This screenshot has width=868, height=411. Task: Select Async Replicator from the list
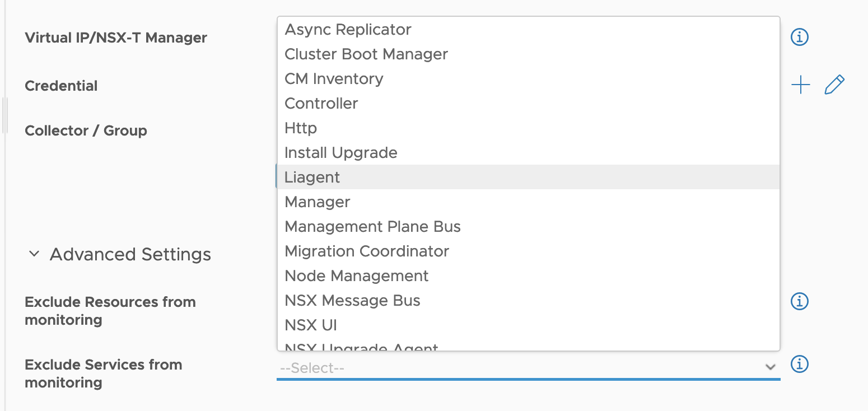(x=528, y=29)
